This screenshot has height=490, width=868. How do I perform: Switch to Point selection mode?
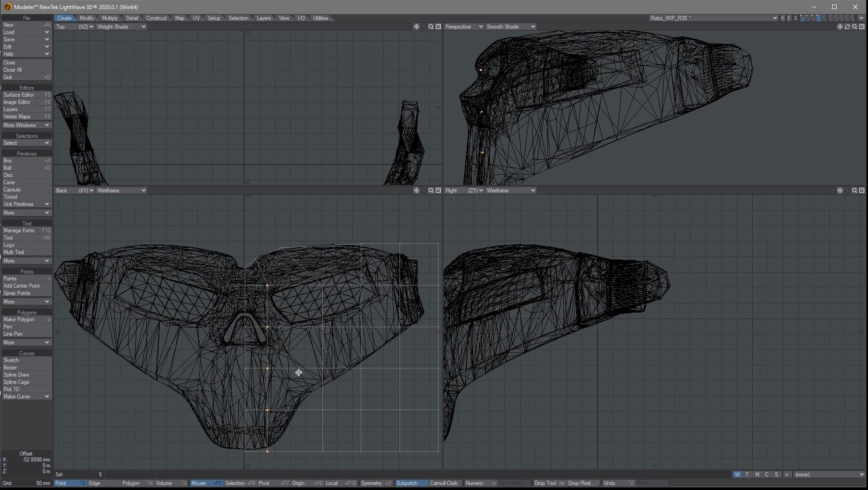click(70, 483)
